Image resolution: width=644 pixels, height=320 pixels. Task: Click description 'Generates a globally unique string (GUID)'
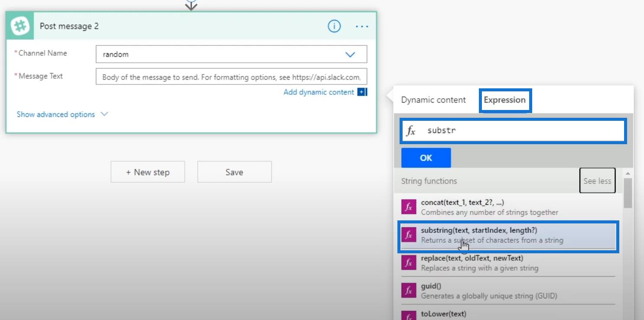489,296
